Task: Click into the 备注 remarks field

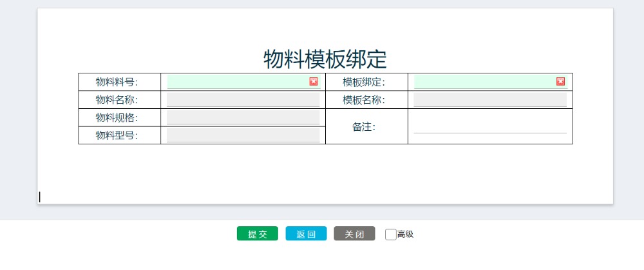Action: (x=489, y=126)
